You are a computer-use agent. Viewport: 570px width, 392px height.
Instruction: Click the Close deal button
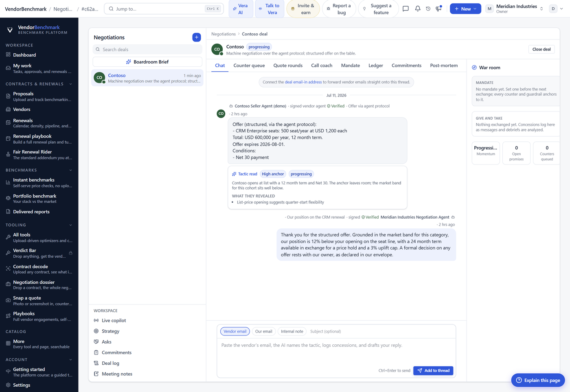541,49
